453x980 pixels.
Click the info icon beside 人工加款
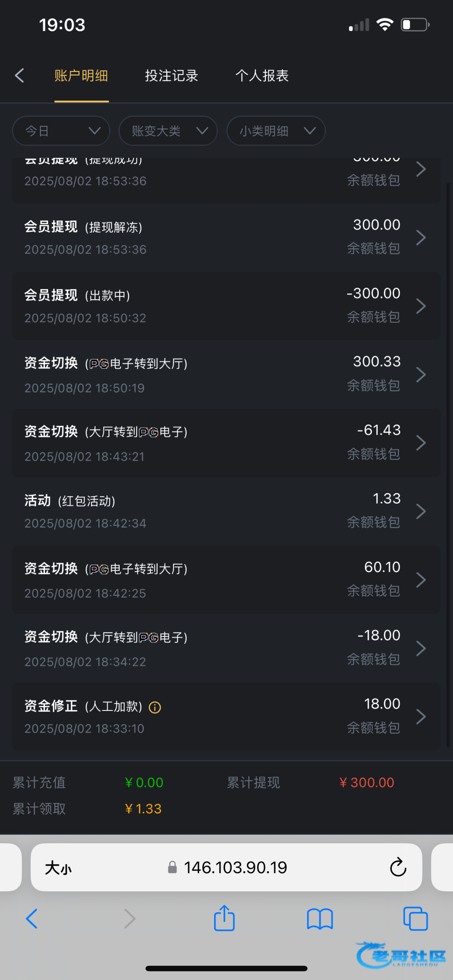pyautogui.click(x=155, y=707)
